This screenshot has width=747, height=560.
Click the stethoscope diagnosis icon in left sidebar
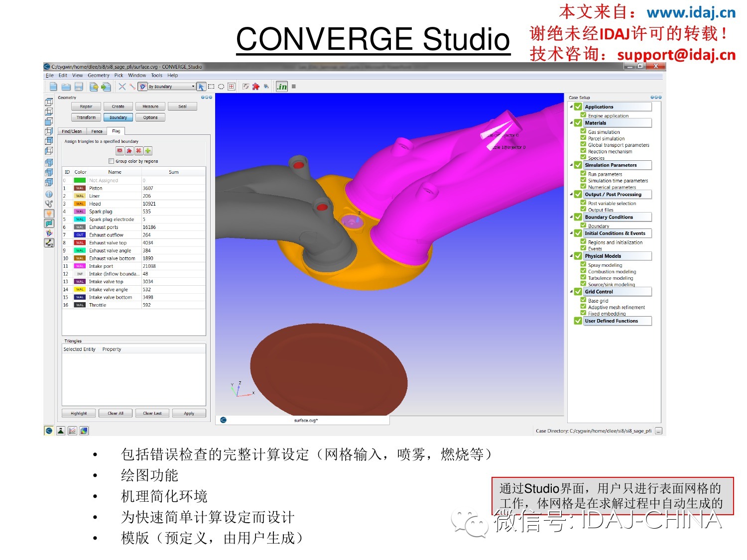point(49,204)
